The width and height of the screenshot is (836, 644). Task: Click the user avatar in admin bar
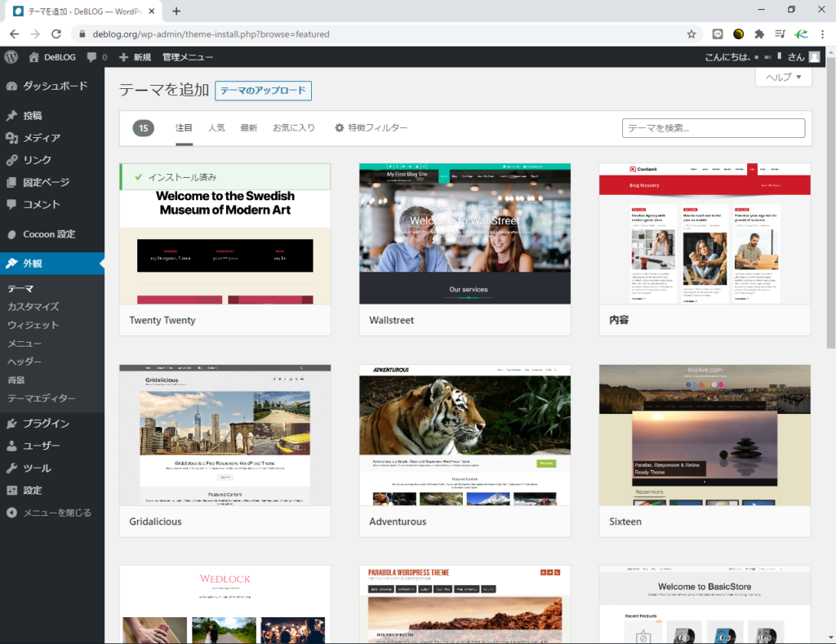814,56
